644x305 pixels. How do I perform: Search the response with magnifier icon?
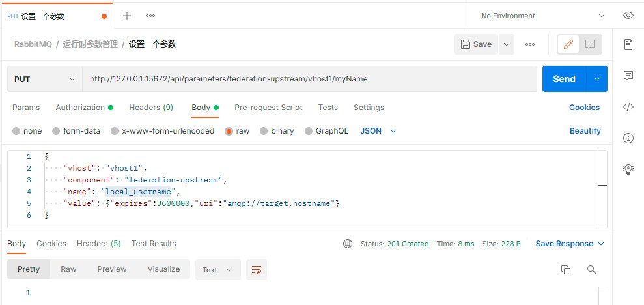pyautogui.click(x=591, y=270)
